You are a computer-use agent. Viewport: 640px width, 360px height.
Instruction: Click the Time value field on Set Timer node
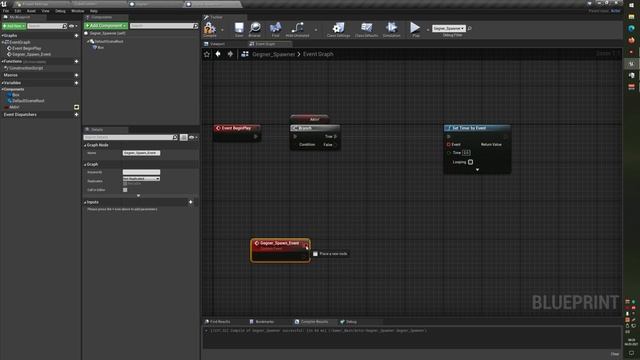[466, 153]
